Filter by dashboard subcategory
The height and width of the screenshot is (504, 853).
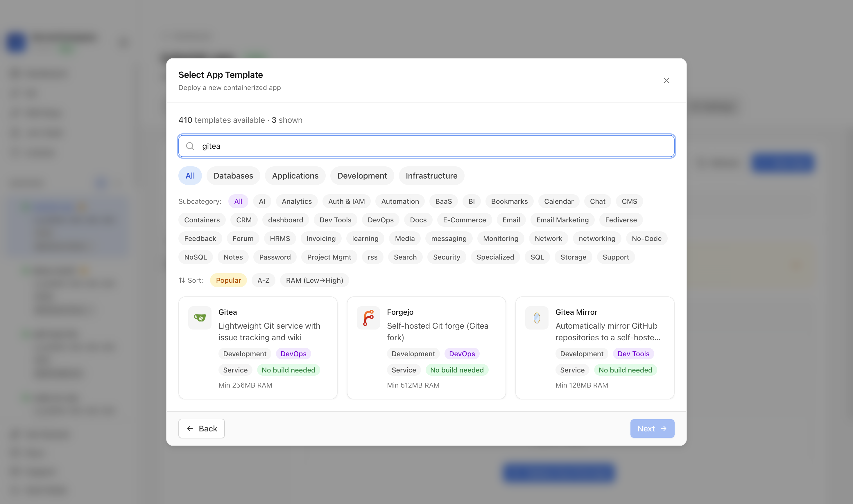coord(286,220)
